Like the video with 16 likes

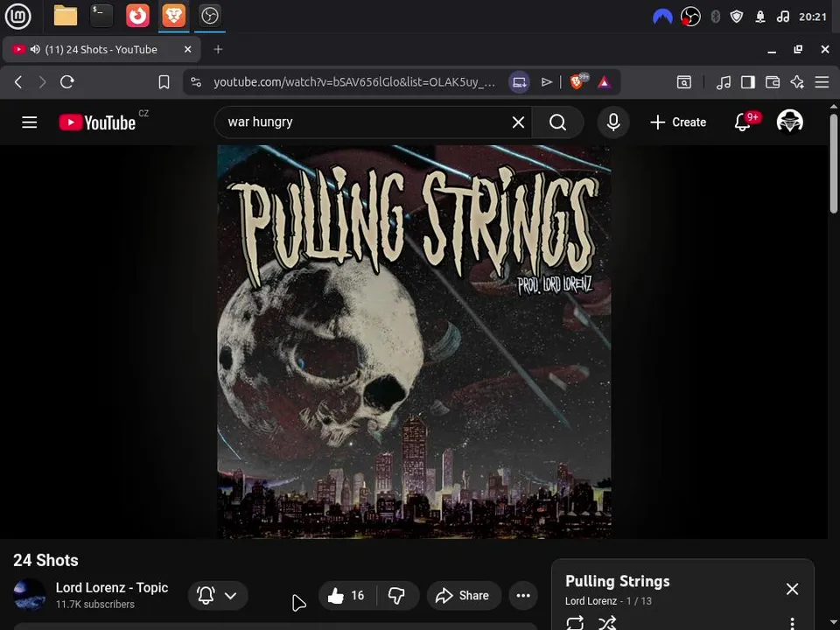(x=346, y=595)
